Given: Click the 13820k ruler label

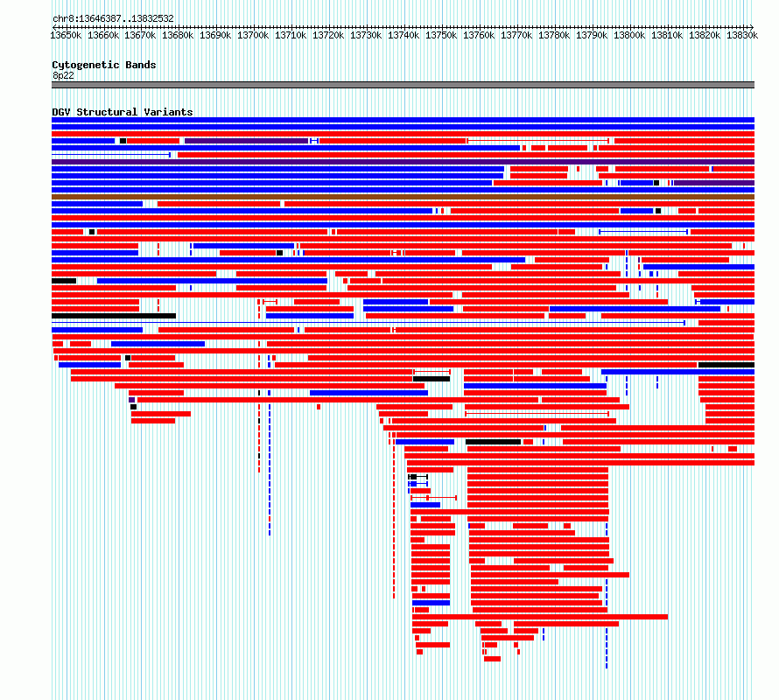Looking at the screenshot, I should point(705,35).
